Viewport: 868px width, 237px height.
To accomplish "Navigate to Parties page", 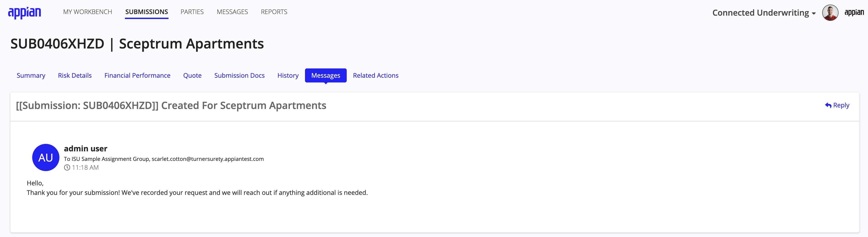I will [192, 12].
